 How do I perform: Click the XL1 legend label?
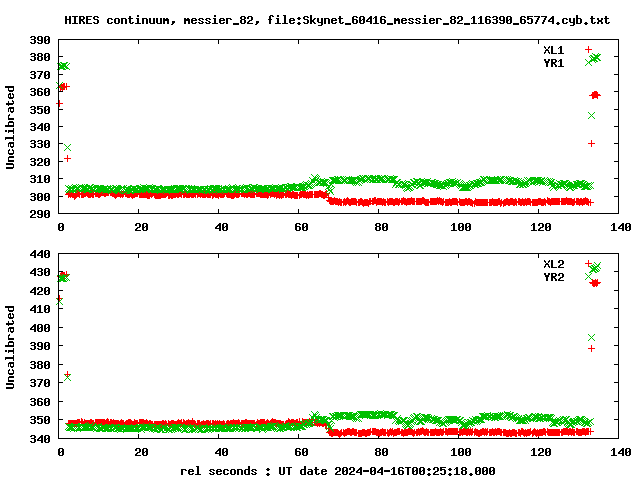[x=553, y=50]
